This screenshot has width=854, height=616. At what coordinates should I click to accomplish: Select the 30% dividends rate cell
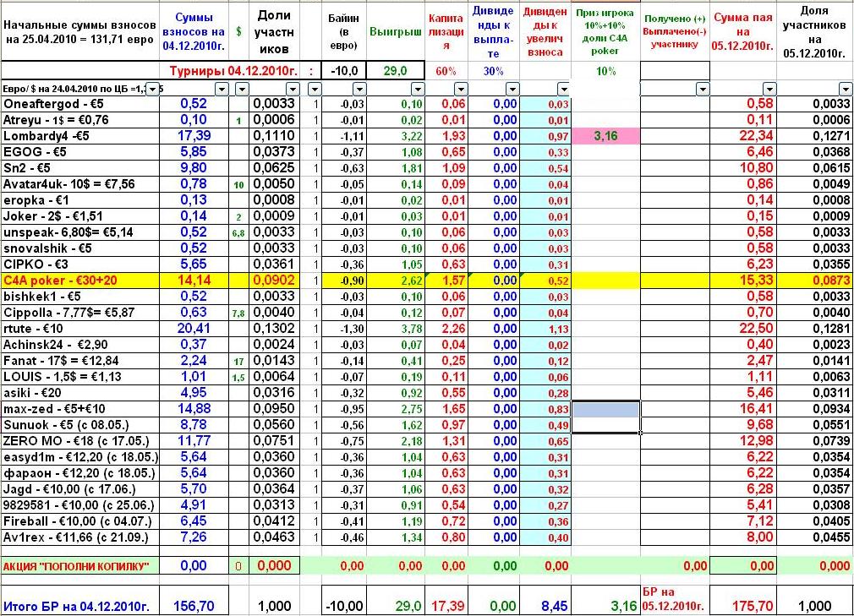(494, 71)
